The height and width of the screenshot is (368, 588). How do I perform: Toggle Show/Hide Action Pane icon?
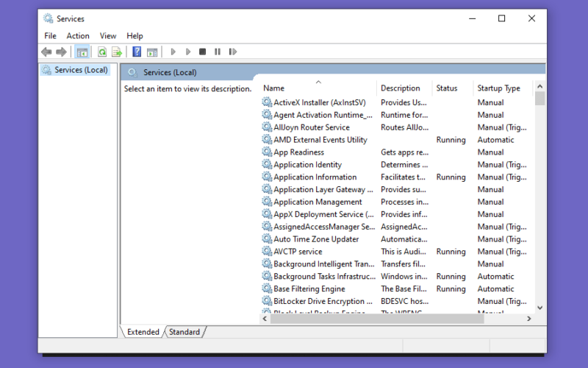[x=152, y=52]
